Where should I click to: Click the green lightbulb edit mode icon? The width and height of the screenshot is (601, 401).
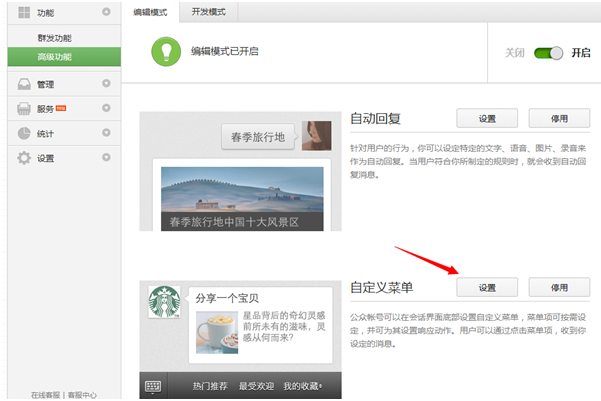165,52
